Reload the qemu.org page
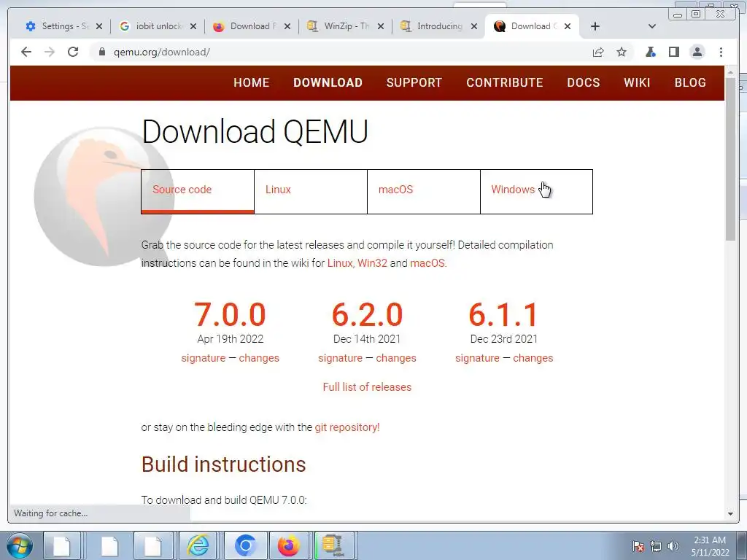This screenshot has height=560, width=747. 73,52
